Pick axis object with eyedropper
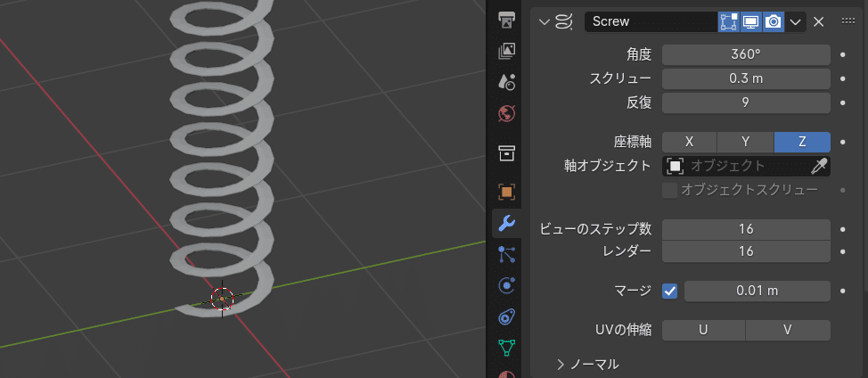 (818, 166)
